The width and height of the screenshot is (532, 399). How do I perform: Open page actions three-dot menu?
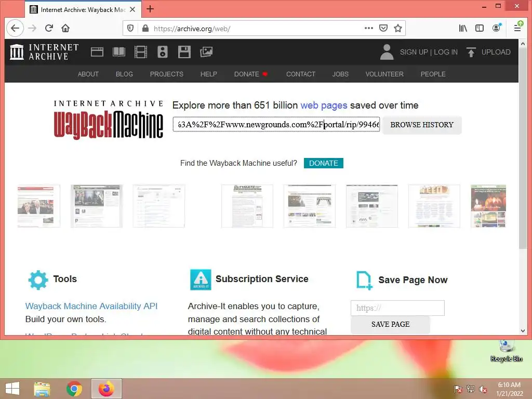click(369, 28)
